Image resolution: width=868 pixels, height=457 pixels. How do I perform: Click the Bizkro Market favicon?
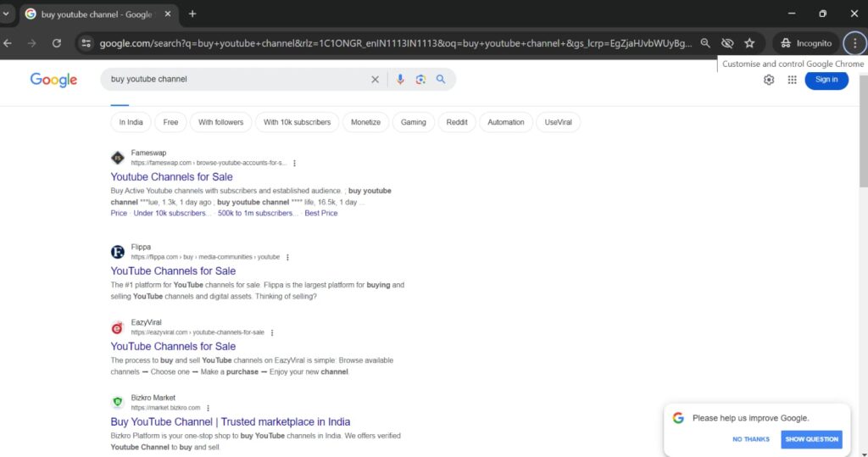117,402
